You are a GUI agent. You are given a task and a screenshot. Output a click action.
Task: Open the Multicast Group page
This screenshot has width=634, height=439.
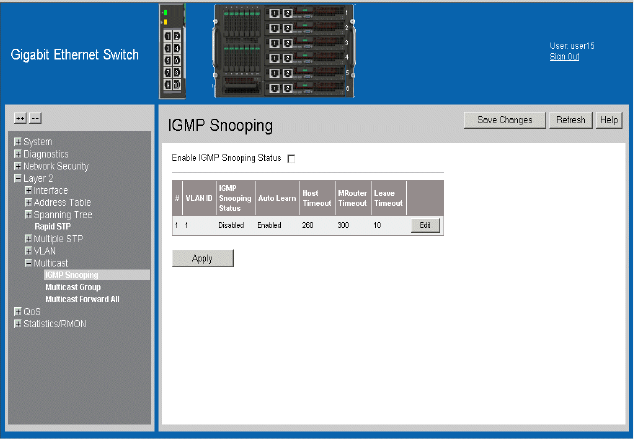click(73, 287)
